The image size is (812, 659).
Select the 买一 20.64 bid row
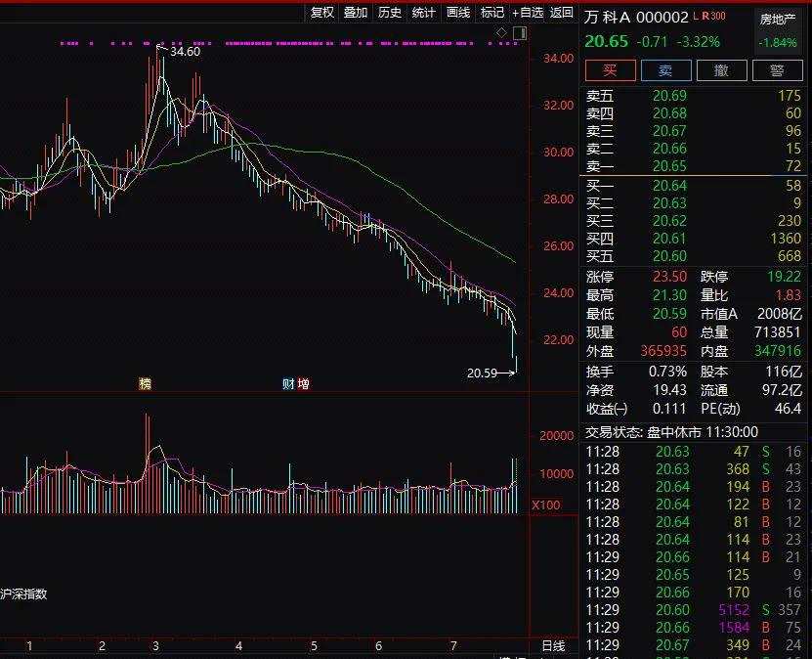(x=694, y=186)
